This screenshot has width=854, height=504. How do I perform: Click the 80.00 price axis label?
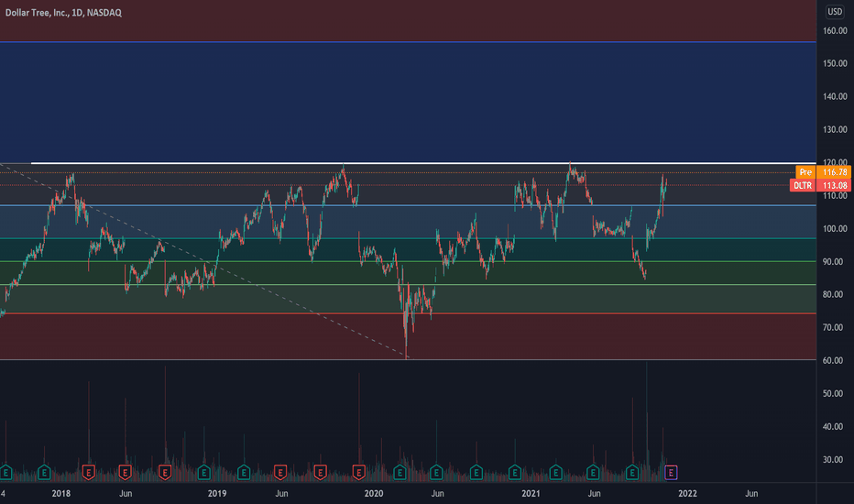833,295
